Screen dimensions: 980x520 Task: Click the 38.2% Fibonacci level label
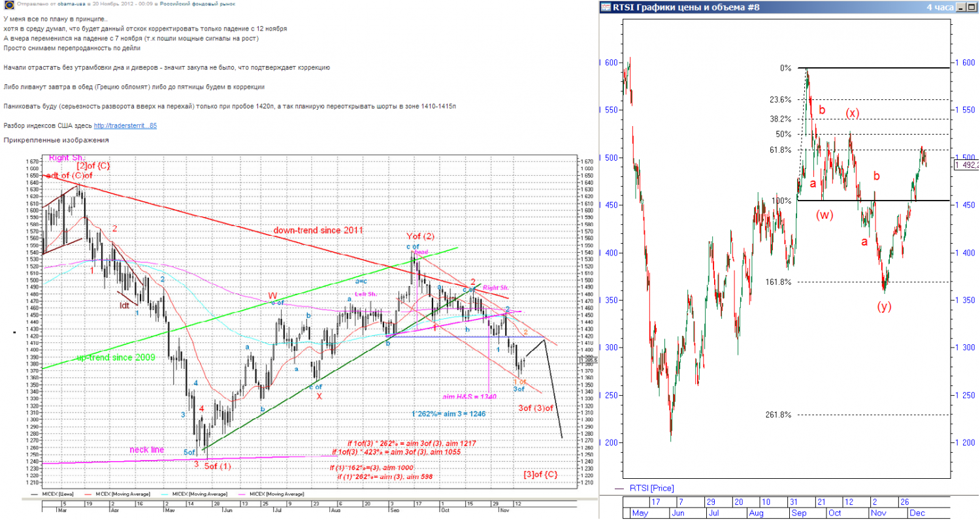[x=781, y=119]
